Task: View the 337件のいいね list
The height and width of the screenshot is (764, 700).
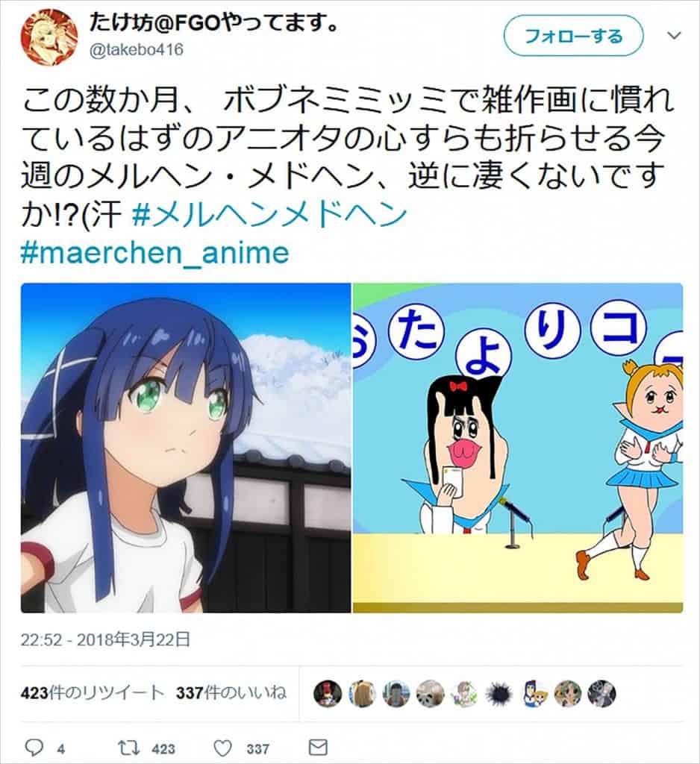Action: tap(231, 693)
